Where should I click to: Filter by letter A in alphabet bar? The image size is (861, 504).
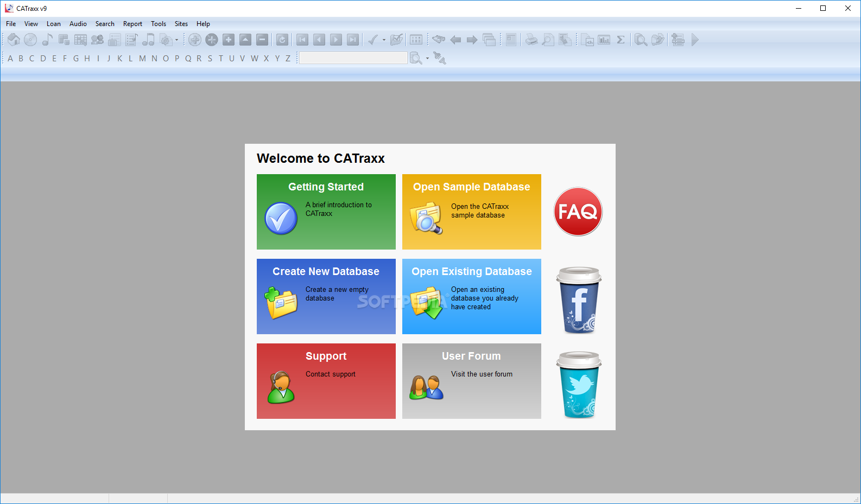pyautogui.click(x=10, y=58)
